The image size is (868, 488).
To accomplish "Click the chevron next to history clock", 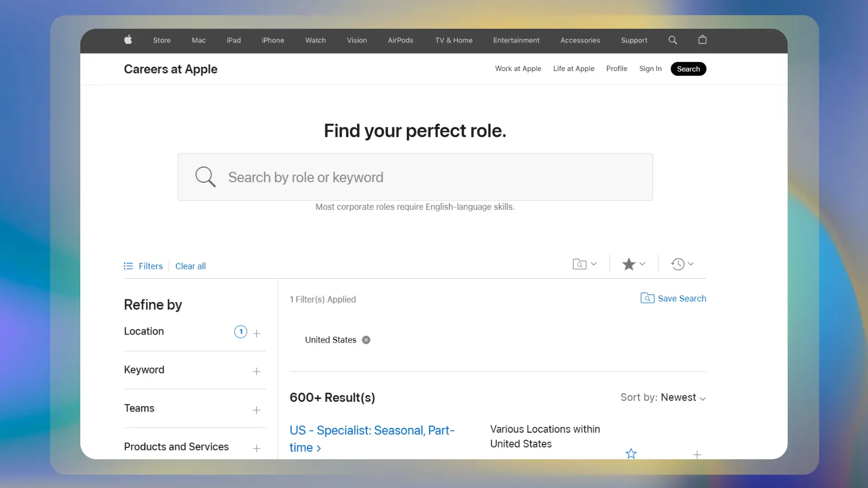I will click(691, 264).
